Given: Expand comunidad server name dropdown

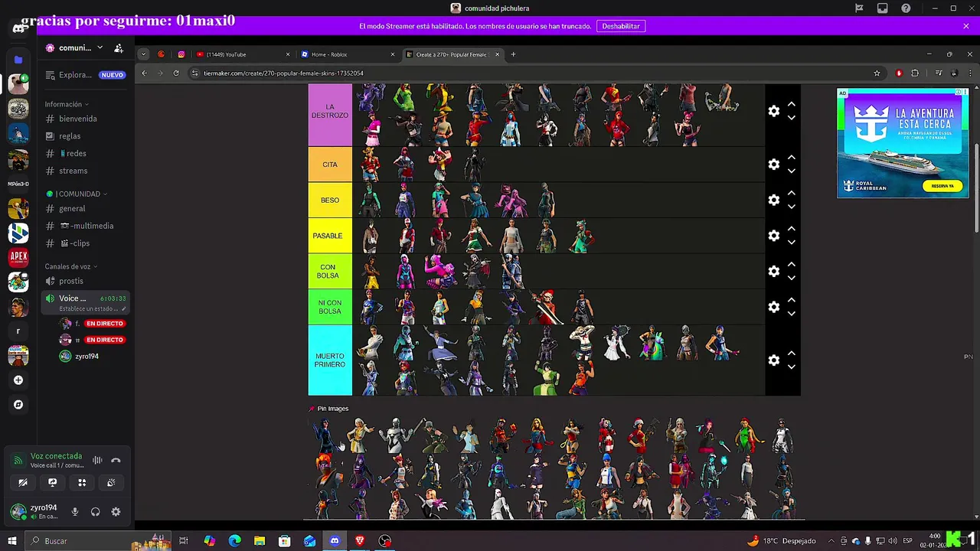Looking at the screenshot, I should click(x=100, y=47).
